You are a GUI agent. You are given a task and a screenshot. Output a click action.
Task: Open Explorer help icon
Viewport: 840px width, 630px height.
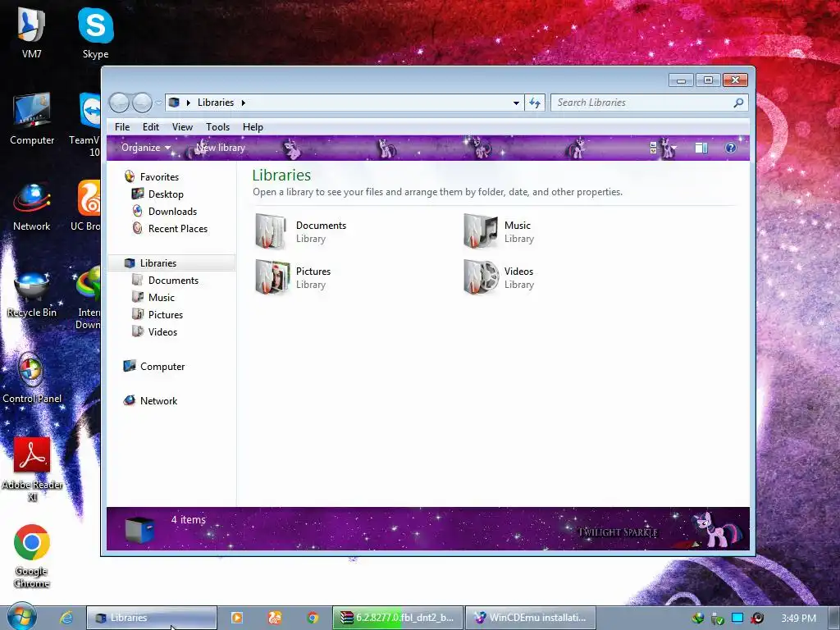731,148
